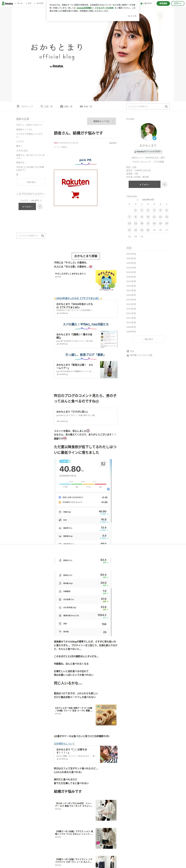The height and width of the screenshot is (868, 186).
Task: Open the 新居大公開 ルームツアー card
Action: (x=86, y=370)
